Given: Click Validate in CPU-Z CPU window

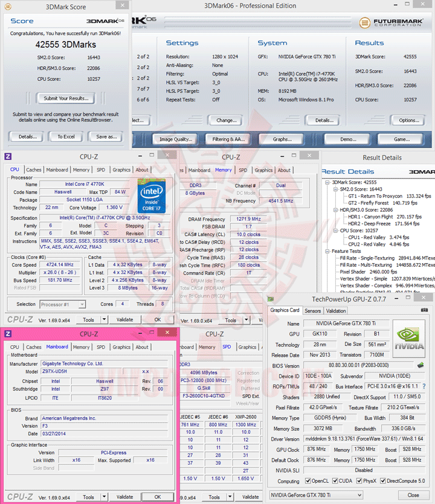Looking at the screenshot, I should coord(124,319).
